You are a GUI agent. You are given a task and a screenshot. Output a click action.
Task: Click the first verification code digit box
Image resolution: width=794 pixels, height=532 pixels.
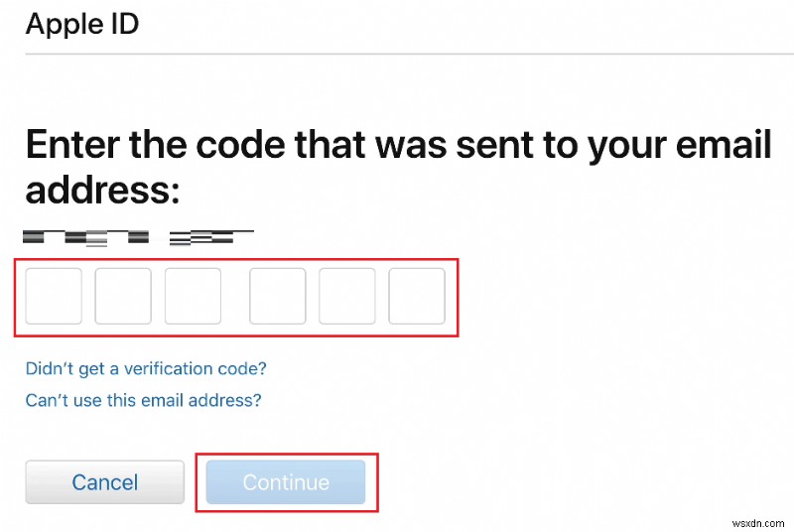point(54,296)
